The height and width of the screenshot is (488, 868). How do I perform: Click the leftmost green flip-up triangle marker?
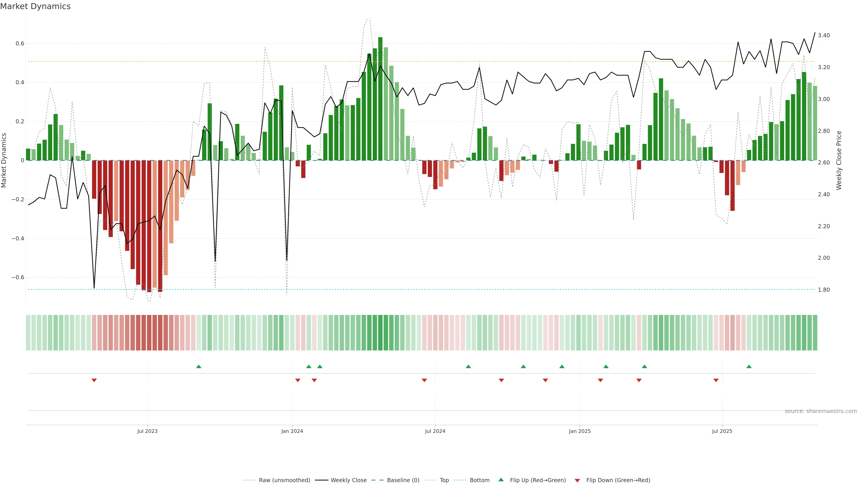click(199, 366)
